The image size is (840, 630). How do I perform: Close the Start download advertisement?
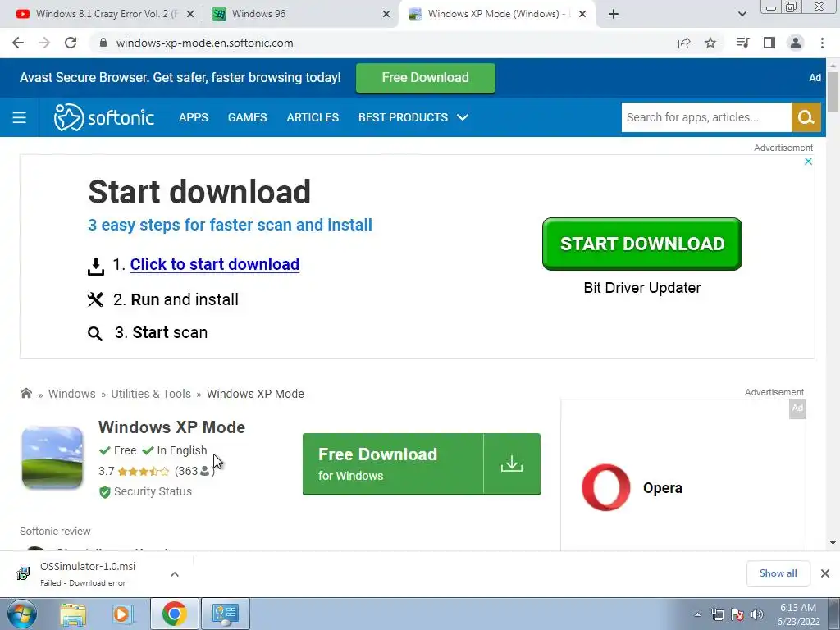click(808, 162)
